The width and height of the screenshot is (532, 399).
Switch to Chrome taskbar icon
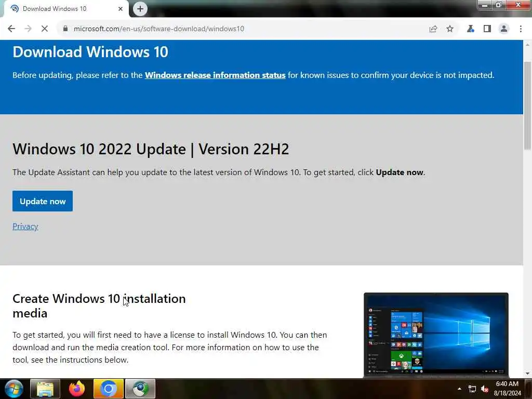[x=109, y=389]
